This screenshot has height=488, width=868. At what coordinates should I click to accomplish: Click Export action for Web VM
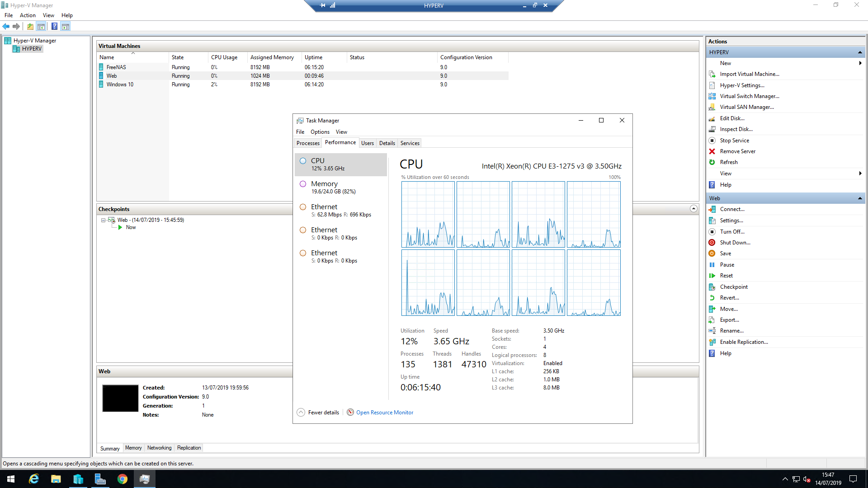729,320
